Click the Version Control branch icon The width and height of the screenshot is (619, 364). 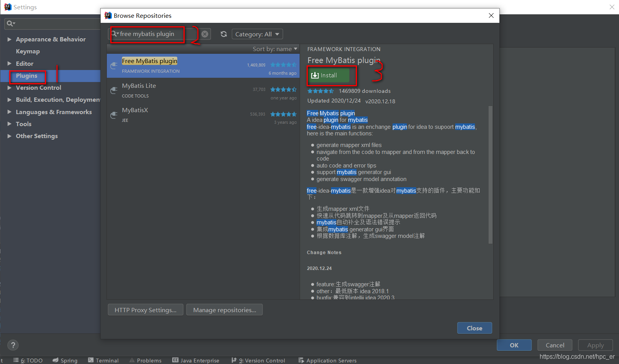(234, 360)
